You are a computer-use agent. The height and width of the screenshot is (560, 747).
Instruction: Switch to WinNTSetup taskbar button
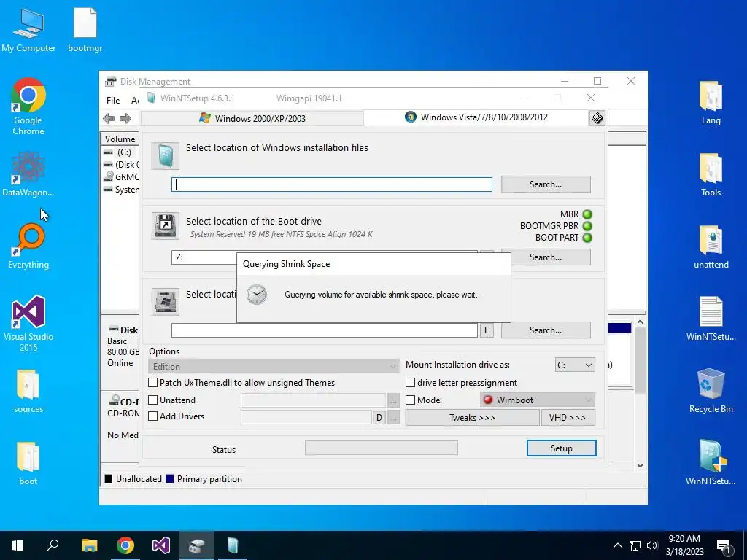233,545
